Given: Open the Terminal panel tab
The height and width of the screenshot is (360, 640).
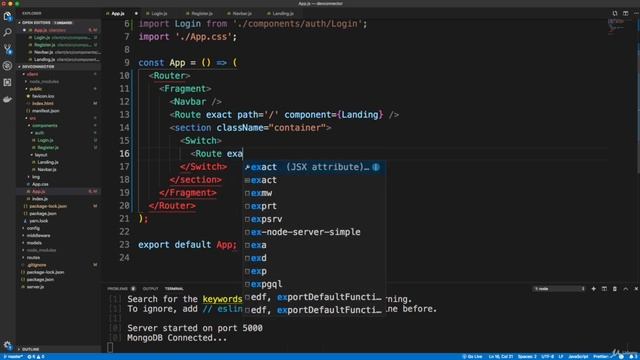Looking at the screenshot, I should click(x=174, y=289).
